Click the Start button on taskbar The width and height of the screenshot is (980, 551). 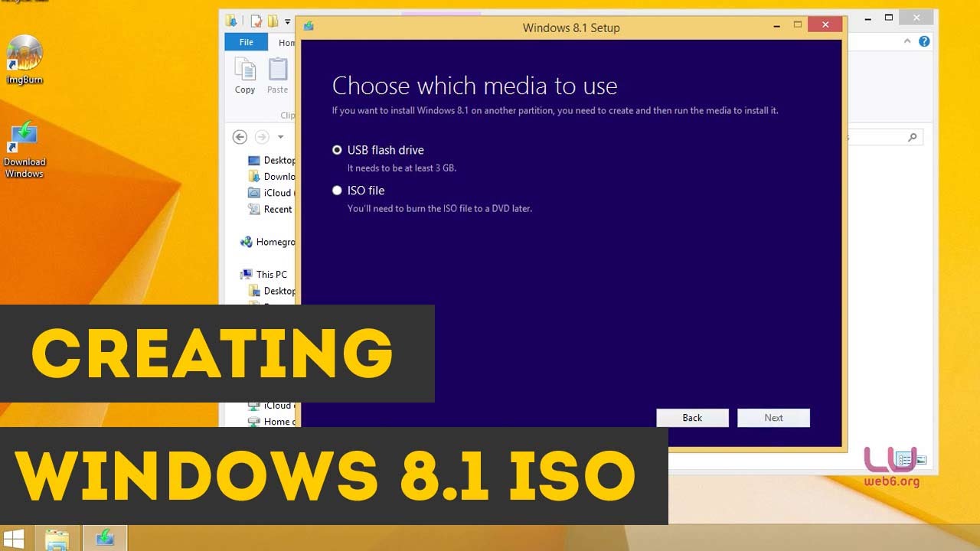pos(13,538)
